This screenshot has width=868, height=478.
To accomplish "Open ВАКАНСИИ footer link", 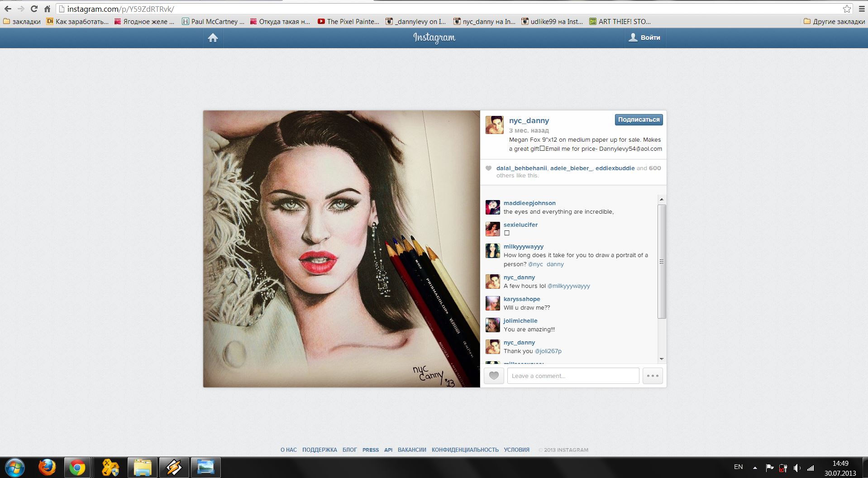I will [412, 450].
